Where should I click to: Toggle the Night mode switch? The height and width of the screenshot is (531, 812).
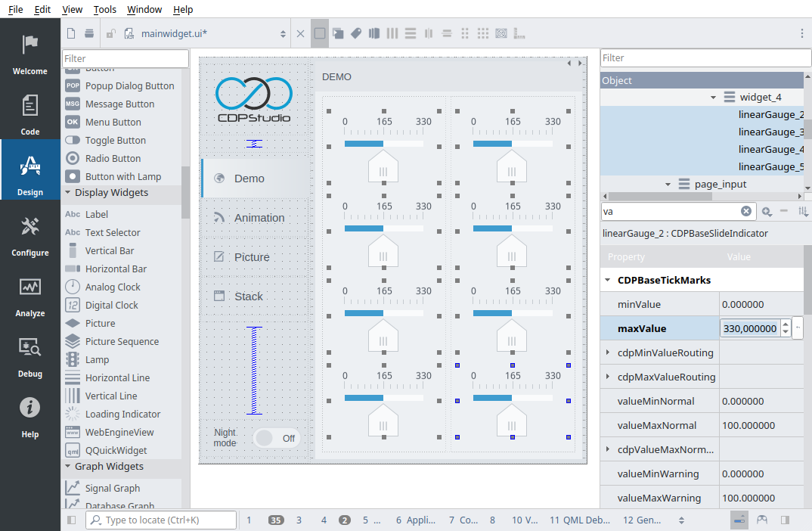click(x=276, y=438)
